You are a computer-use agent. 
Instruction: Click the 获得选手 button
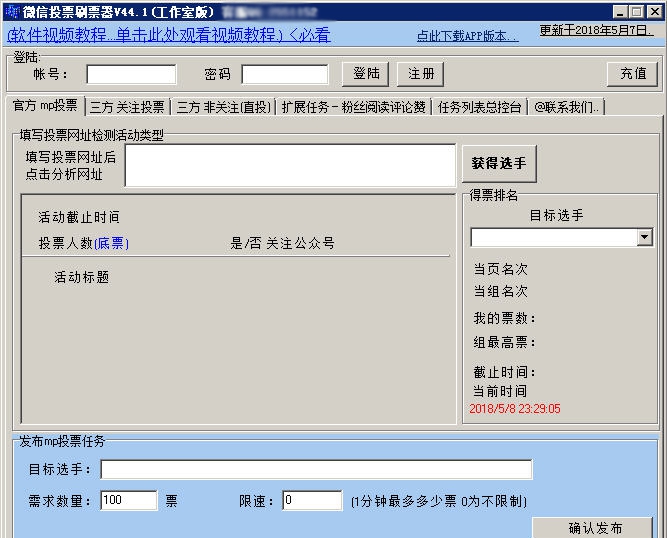pyautogui.click(x=499, y=163)
